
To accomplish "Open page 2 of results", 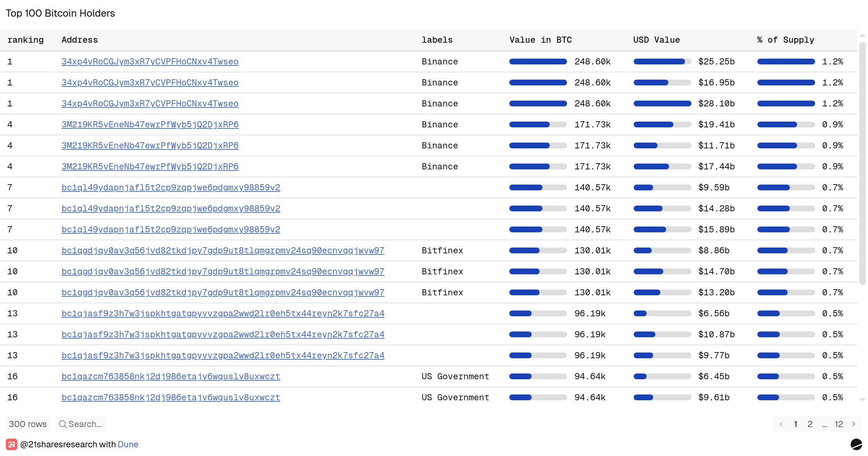I will click(x=810, y=424).
